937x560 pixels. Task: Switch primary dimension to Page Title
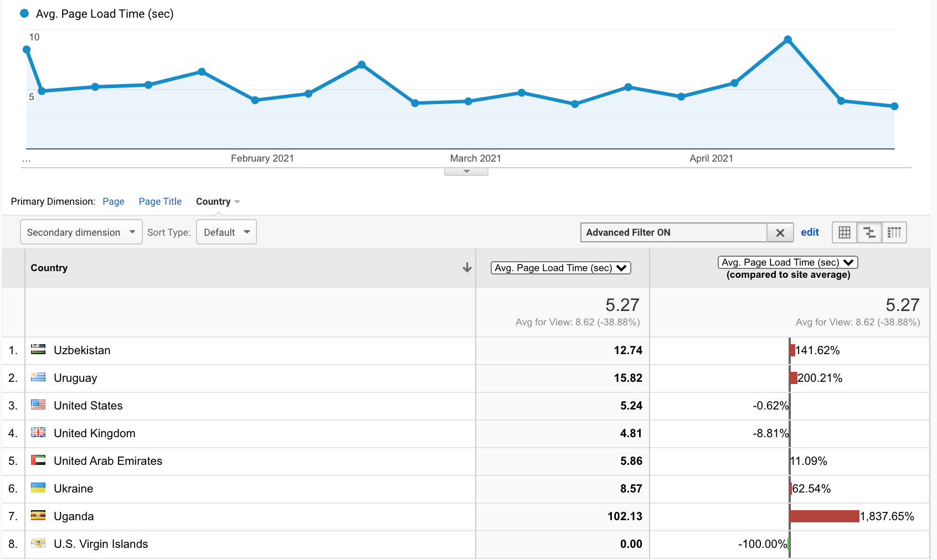160,201
